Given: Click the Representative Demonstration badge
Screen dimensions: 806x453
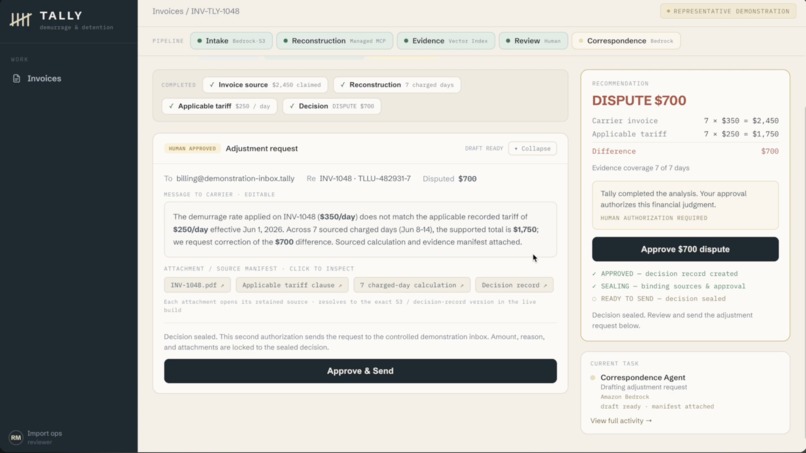Looking at the screenshot, I should point(728,11).
